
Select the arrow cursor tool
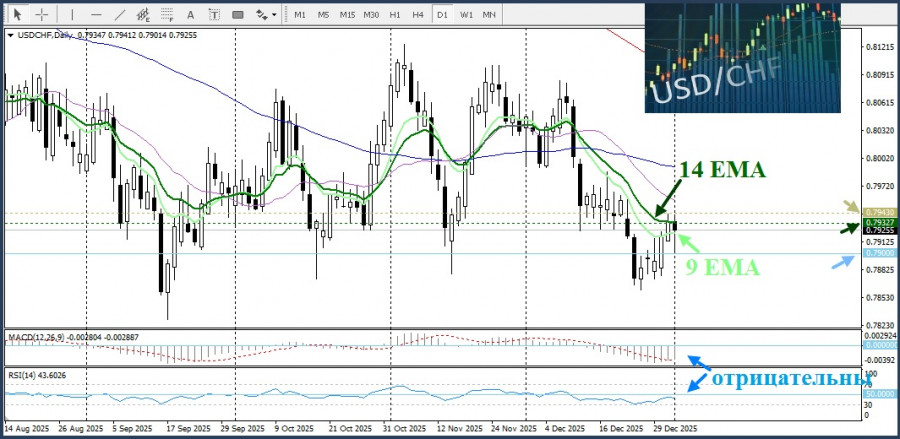(x=15, y=14)
